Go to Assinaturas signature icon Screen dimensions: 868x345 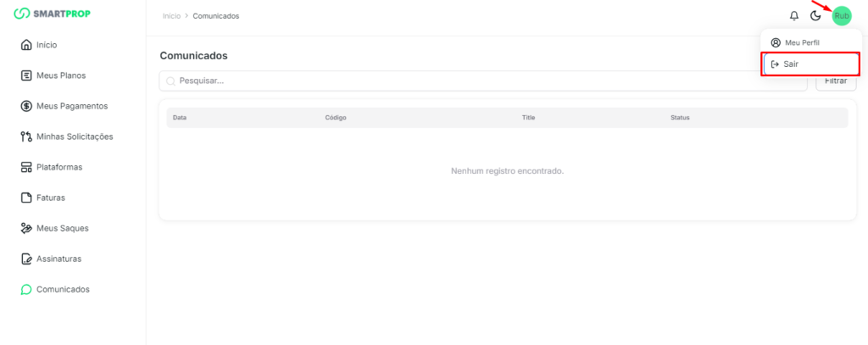pyautogui.click(x=26, y=259)
